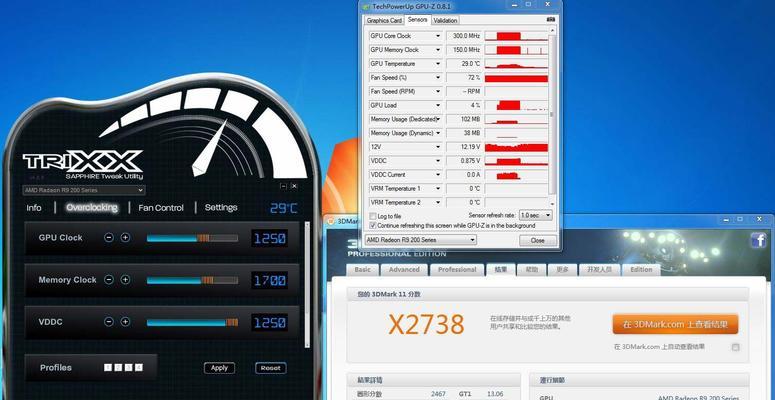Image resolution: width=775 pixels, height=400 pixels.
Task: Click the TRIXX Apply button
Action: click(x=219, y=368)
